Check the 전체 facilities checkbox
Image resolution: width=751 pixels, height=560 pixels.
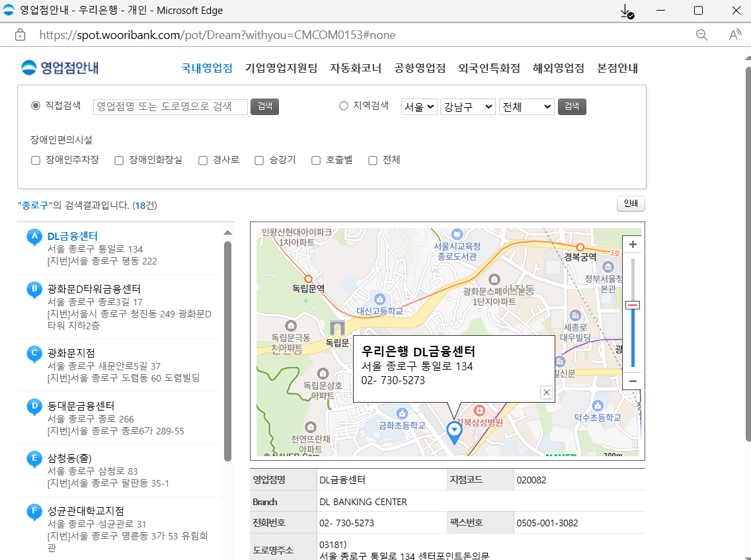373,161
